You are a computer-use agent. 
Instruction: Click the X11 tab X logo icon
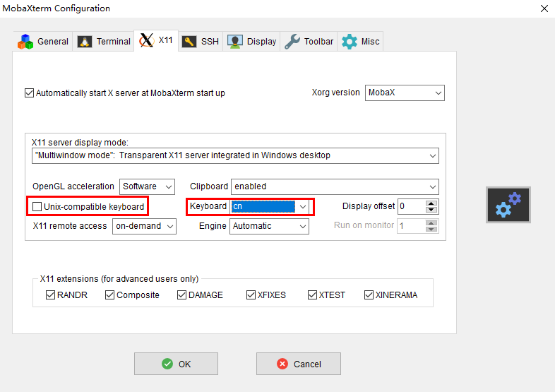(147, 40)
